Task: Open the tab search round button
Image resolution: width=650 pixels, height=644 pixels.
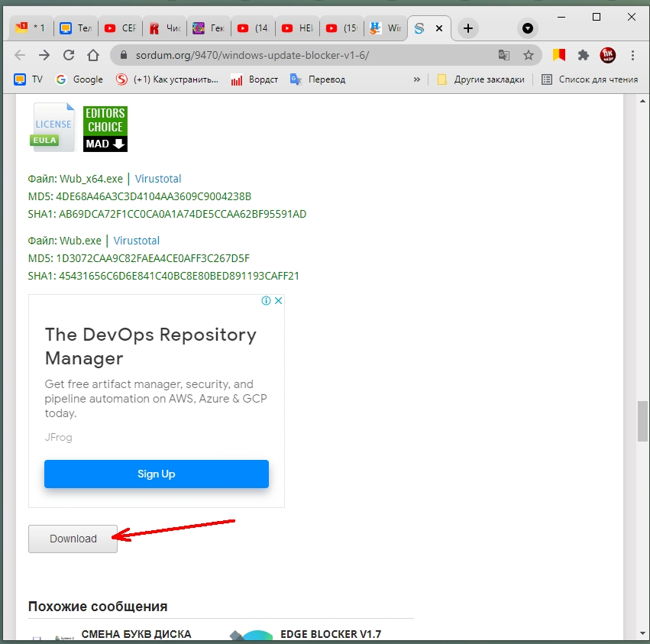Action: [x=527, y=28]
